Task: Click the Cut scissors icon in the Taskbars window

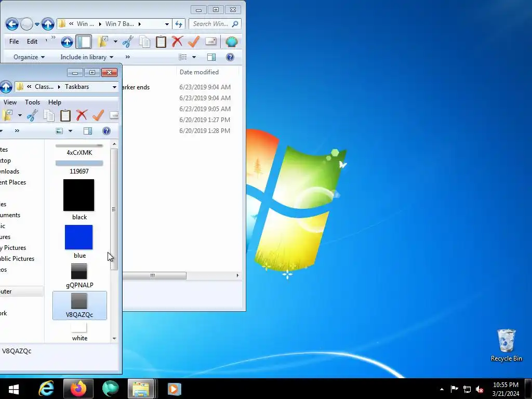Action: pos(32,115)
